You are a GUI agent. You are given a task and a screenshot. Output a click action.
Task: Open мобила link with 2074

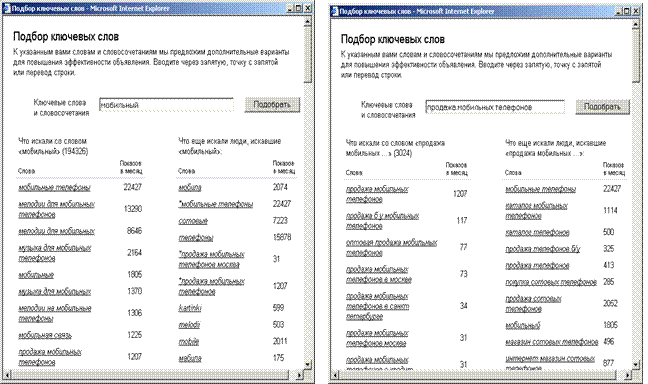pyautogui.click(x=190, y=187)
